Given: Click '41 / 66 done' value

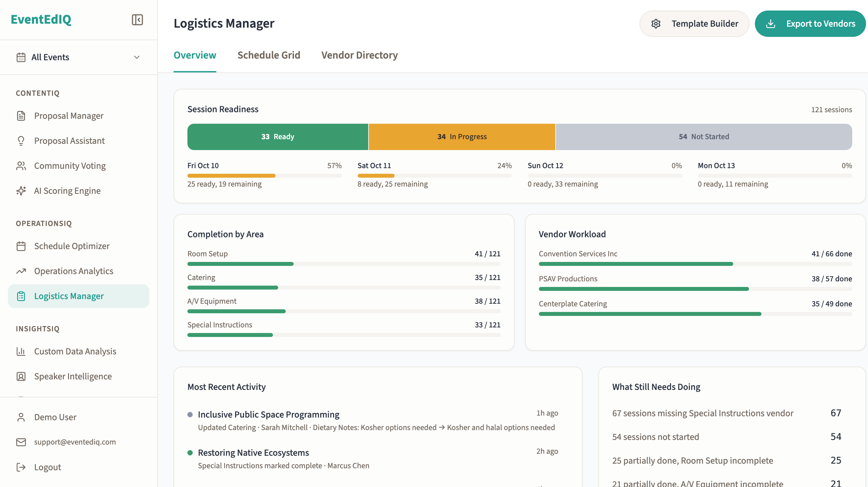Looking at the screenshot, I should 832,254.
